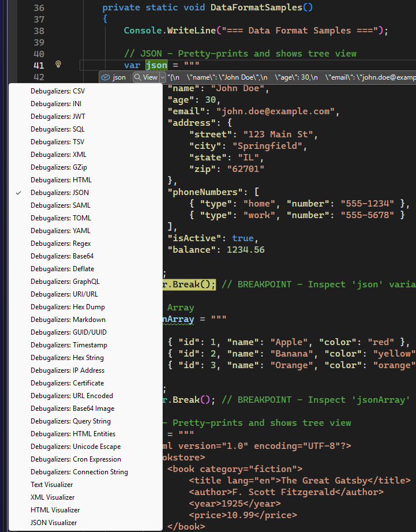
Task: Select Debugalizers: Connection String visualizer
Action: (x=85, y=472)
